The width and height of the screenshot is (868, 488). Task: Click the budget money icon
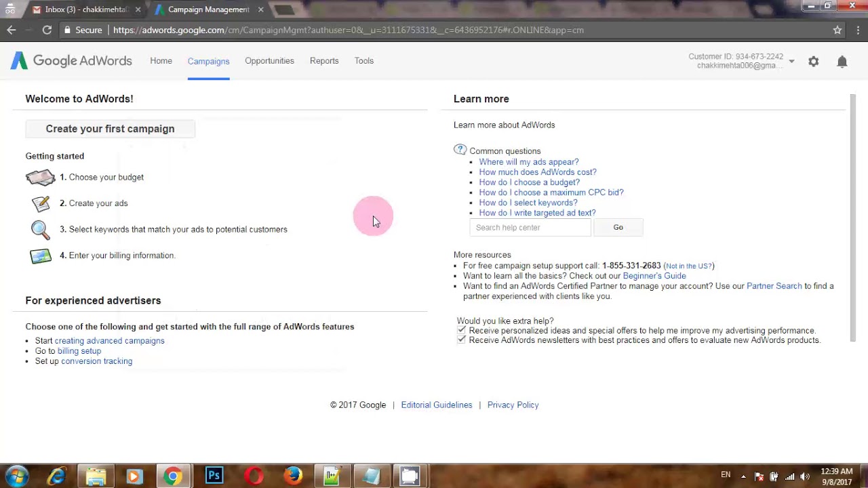(41, 178)
